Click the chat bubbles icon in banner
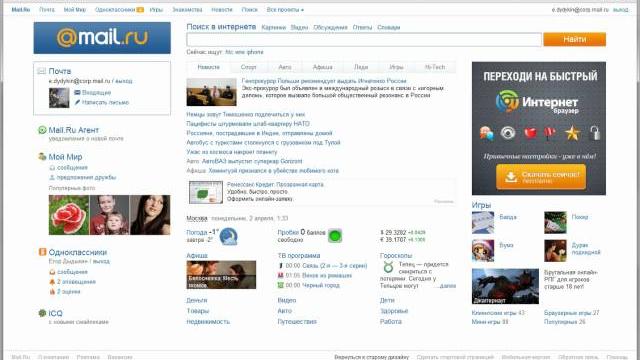The image size is (640, 360). (487, 133)
